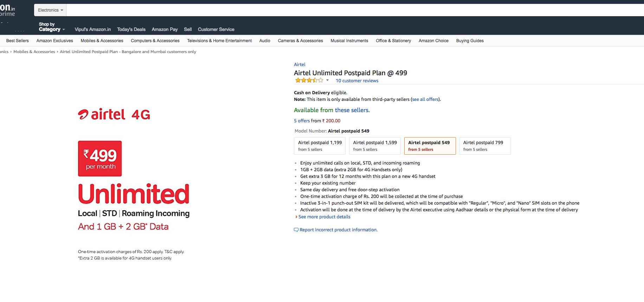Viewport: 644px width, 302px height.
Task: Expand the Shop by Category menu
Action: coord(52,27)
